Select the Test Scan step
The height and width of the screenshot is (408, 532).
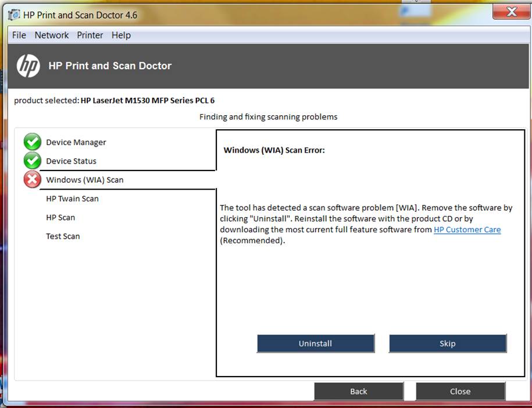pos(63,236)
